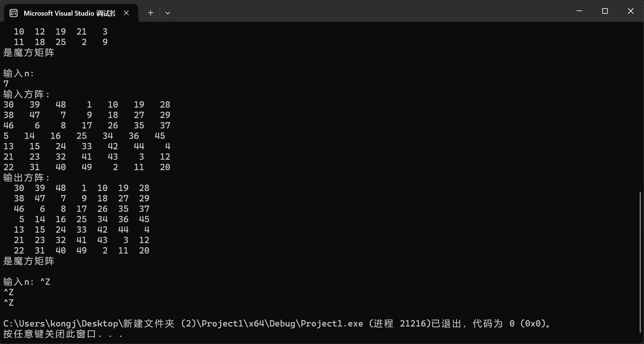Click the '输入n: ^Z' line
The height and width of the screenshot is (344, 644).
26,282
